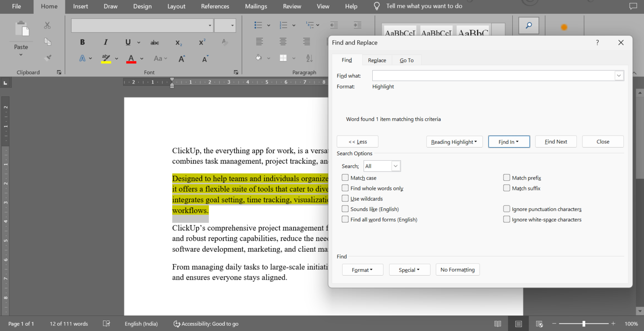Enable the Match case option
This screenshot has width=644, height=331.
tap(345, 177)
